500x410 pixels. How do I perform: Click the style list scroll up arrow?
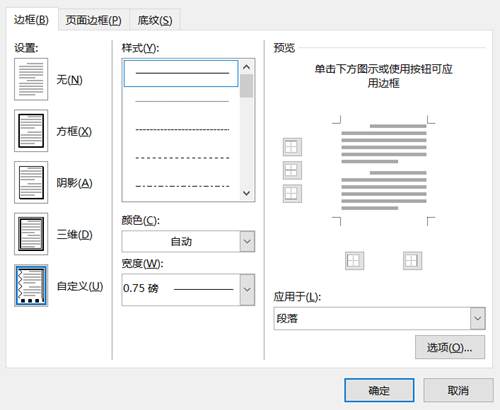pos(247,67)
